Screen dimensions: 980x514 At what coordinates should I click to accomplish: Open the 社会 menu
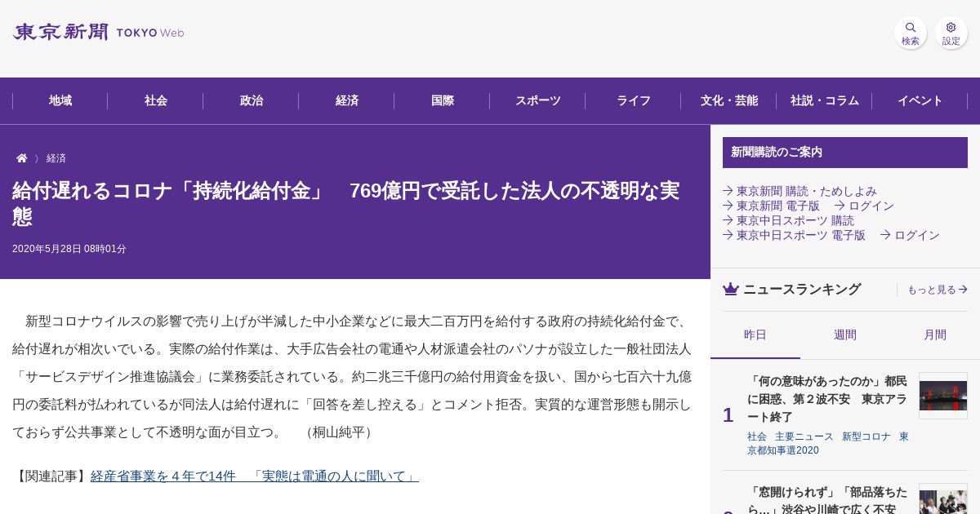(156, 100)
